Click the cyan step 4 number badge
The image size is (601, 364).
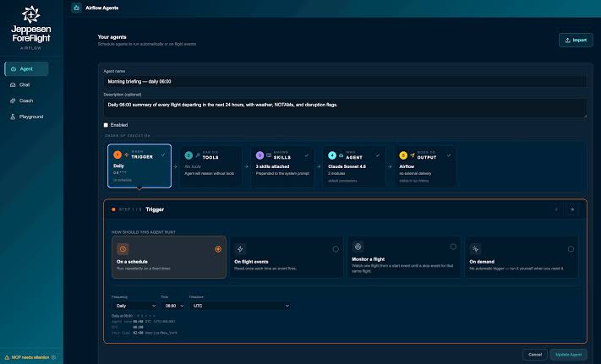(332, 155)
